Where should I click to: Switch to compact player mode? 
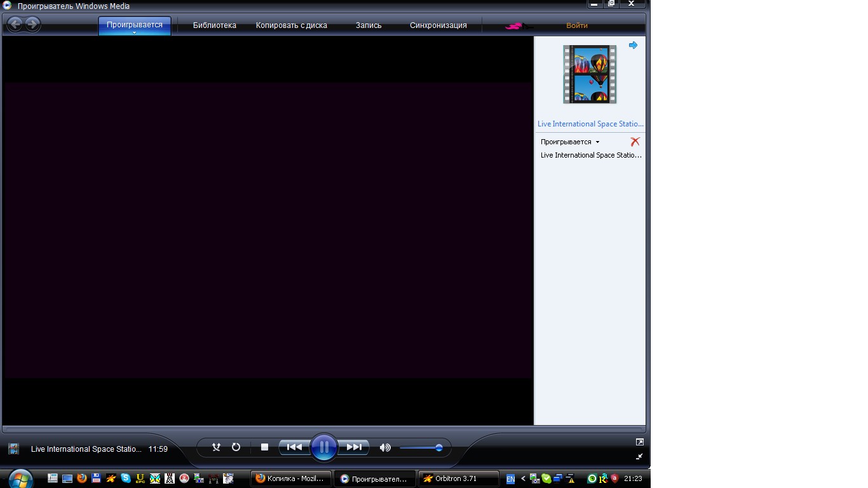click(639, 456)
